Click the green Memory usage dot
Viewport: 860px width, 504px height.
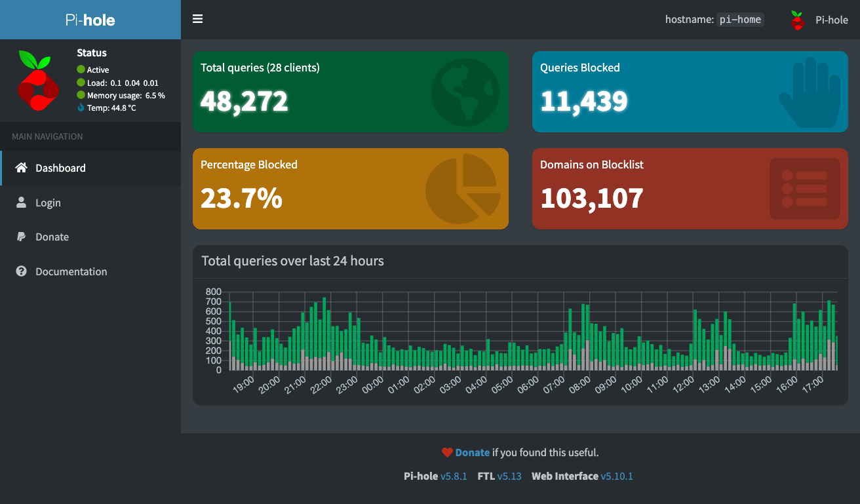point(81,95)
